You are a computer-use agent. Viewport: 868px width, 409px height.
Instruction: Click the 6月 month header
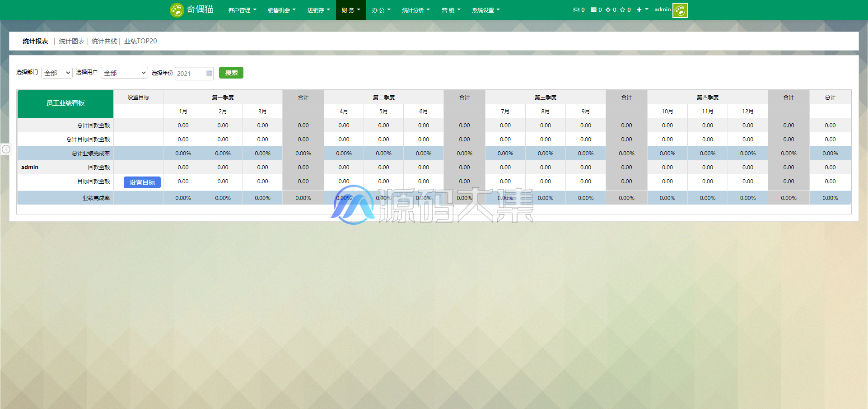click(424, 112)
